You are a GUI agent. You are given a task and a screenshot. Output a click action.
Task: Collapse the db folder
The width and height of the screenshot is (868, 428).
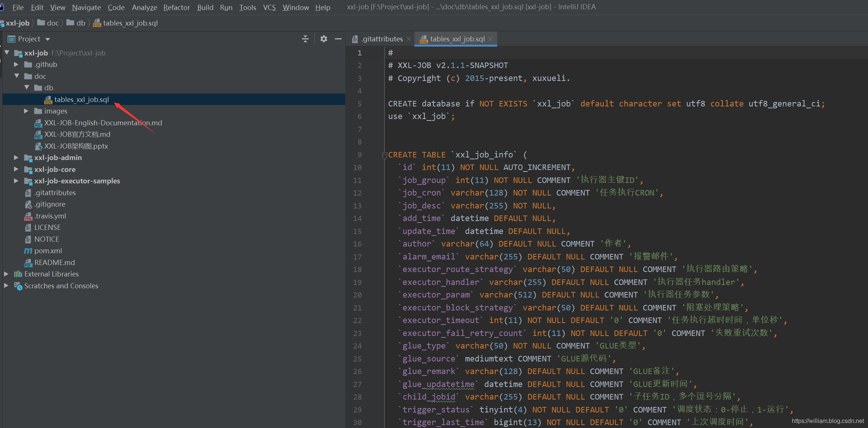pyautogui.click(x=27, y=88)
